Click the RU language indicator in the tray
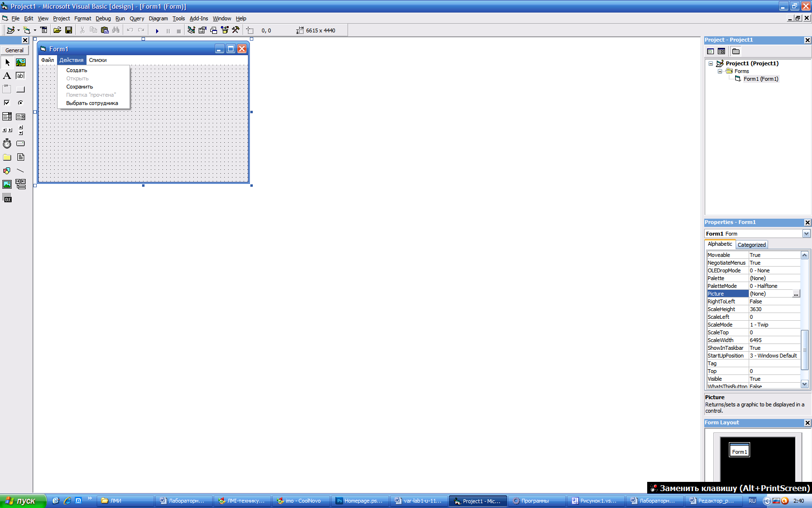Viewport: 812px width, 508px height. point(752,501)
